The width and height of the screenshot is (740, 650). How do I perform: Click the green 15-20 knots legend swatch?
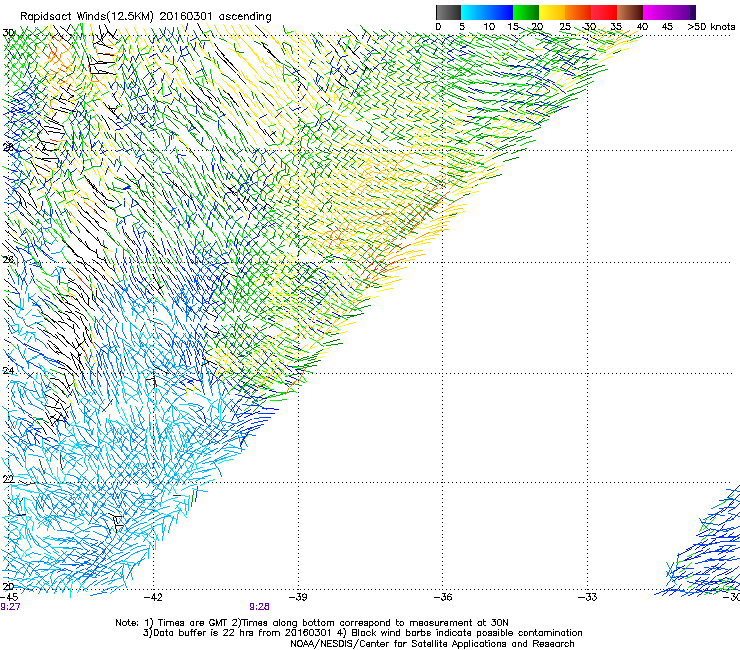(526, 12)
